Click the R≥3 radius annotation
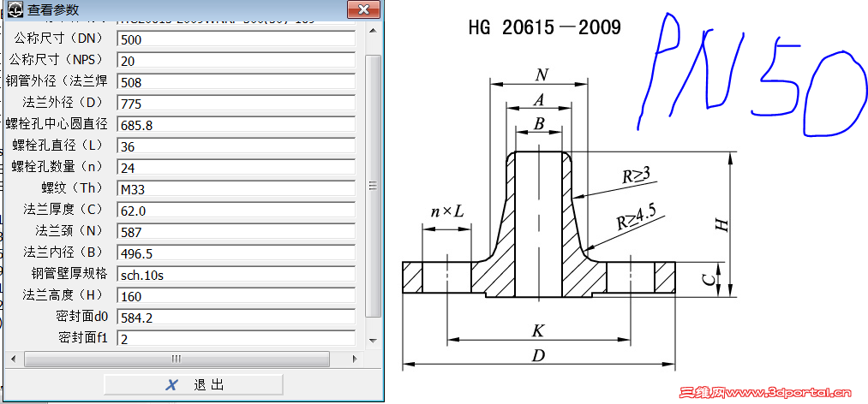The width and height of the screenshot is (868, 404). [637, 175]
